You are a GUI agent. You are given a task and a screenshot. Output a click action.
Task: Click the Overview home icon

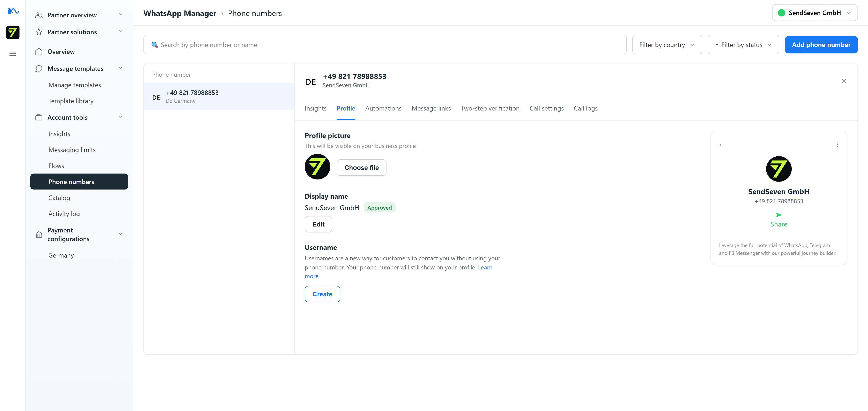pos(39,52)
